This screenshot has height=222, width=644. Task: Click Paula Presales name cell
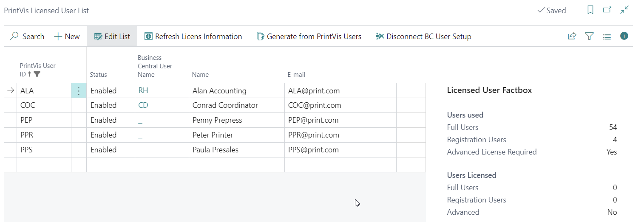(x=237, y=150)
